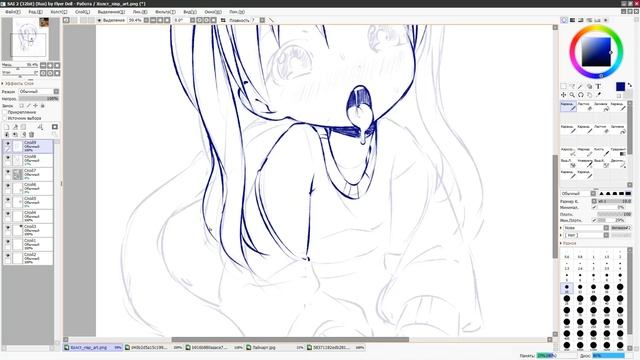The height and width of the screenshot is (360, 640).
Task: Expand the brush texture row
Action: point(561,235)
